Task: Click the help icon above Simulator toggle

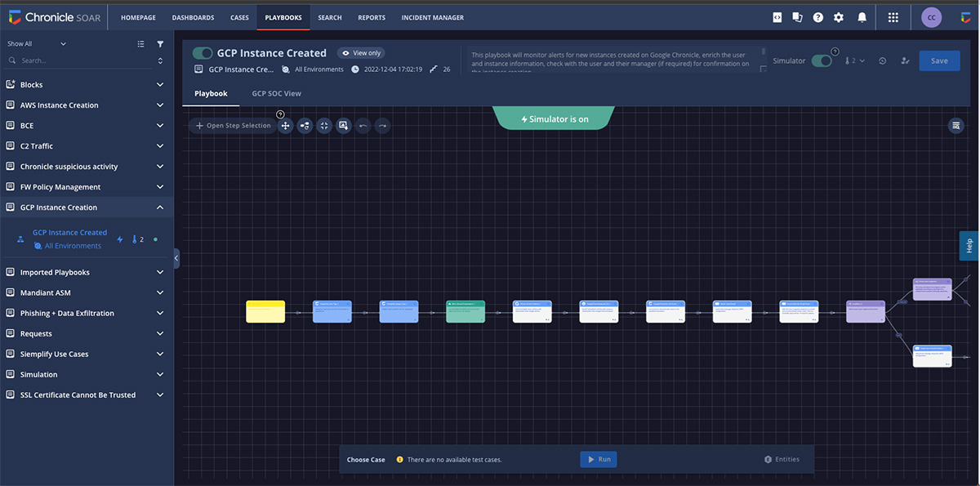Action: coord(835,51)
